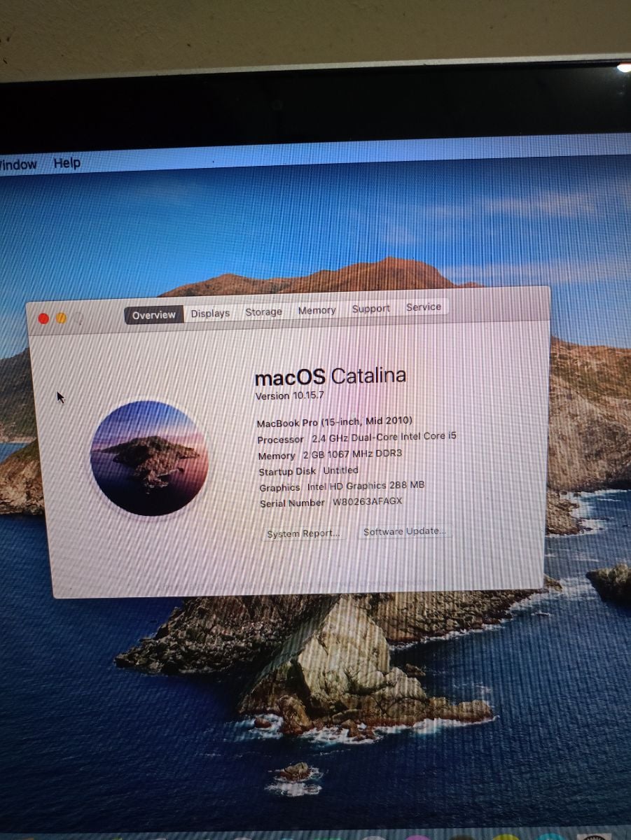631x840 pixels.
Task: Click the macOS Catalina heading
Action: [x=330, y=377]
